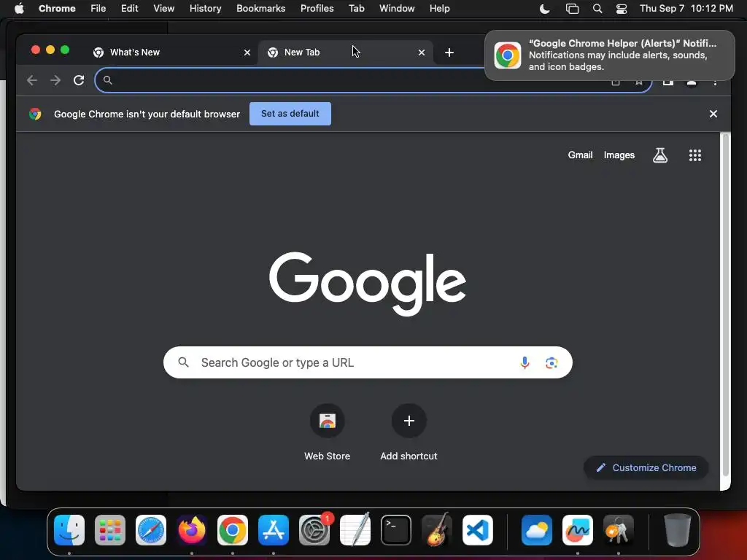Open Control Center in menu bar
The height and width of the screenshot is (560, 747).
(622, 9)
